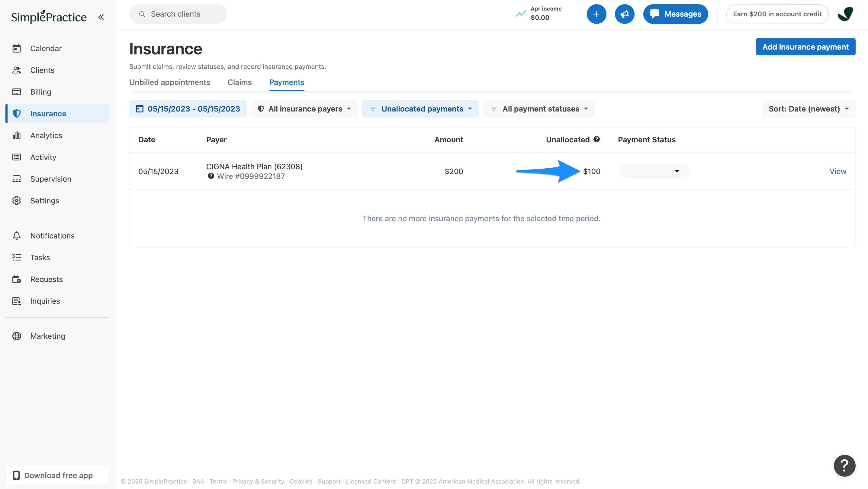Open Messages
Image resolution: width=868 pixels, height=489 pixels.
tap(675, 14)
